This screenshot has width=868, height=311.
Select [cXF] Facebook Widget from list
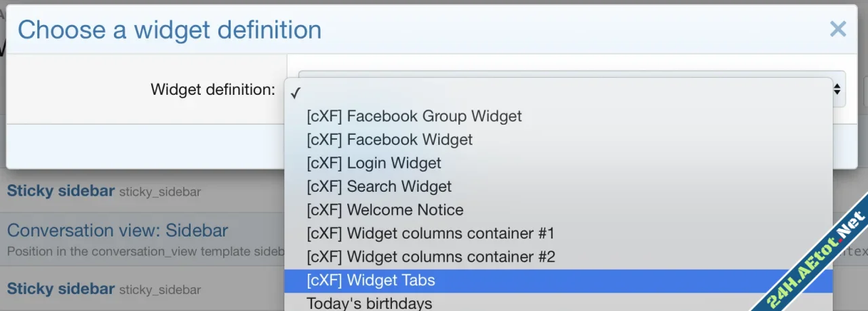coord(389,140)
